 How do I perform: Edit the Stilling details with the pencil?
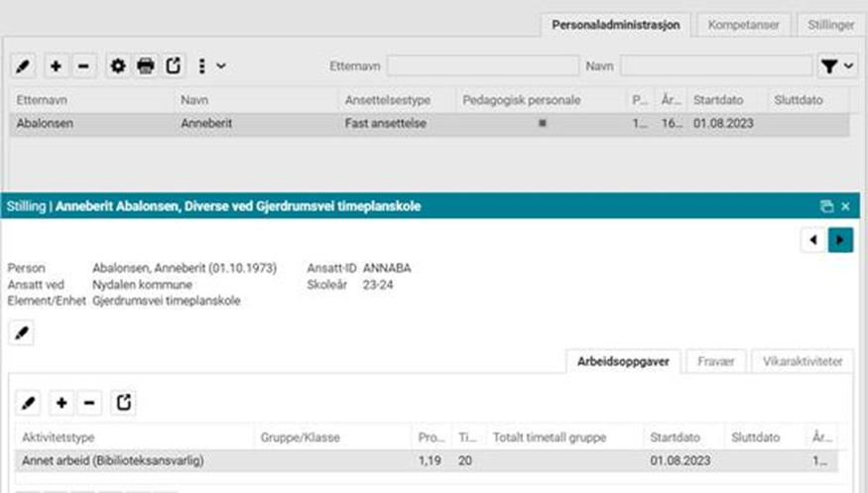(x=24, y=333)
